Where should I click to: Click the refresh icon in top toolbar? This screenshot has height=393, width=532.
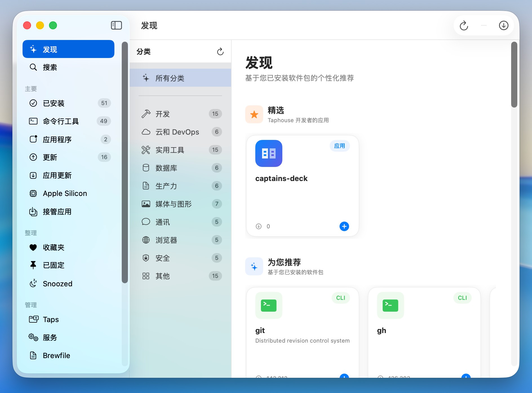pyautogui.click(x=464, y=26)
